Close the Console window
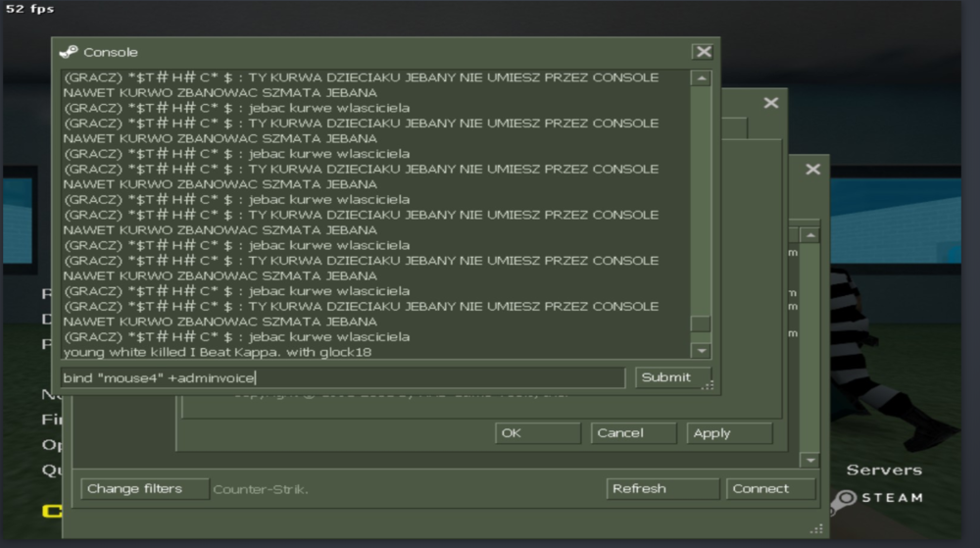The width and height of the screenshot is (980, 548). point(704,52)
